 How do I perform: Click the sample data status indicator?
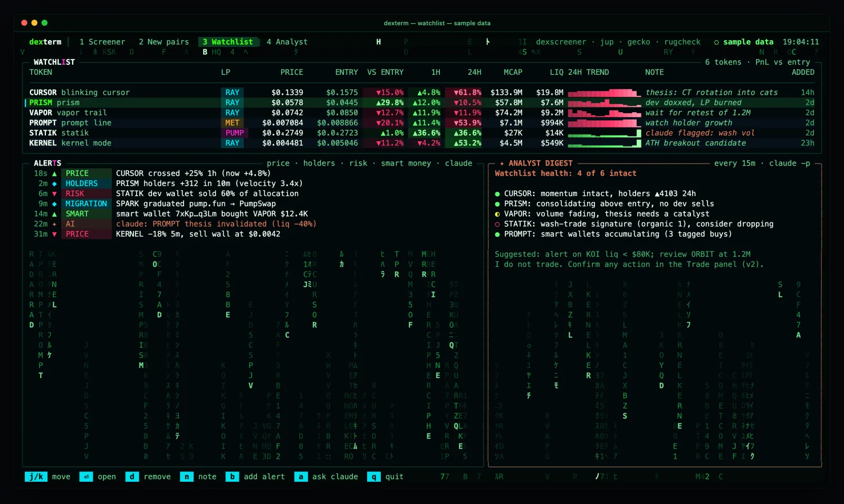(x=744, y=42)
